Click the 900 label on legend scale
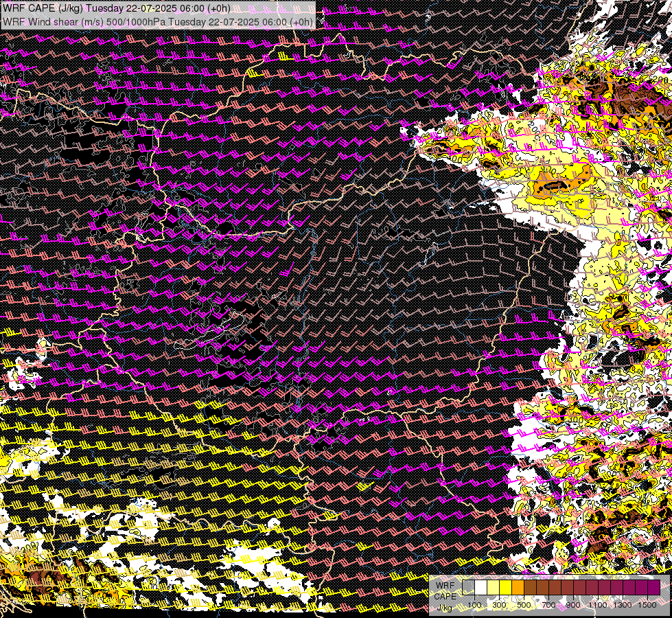Screen dimensions: 672x618 (573, 605)
